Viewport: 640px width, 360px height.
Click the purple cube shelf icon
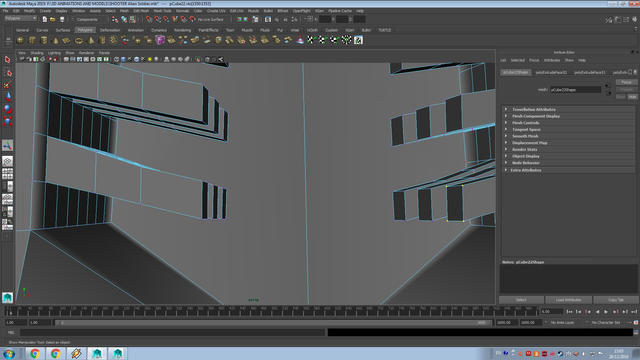coord(160,40)
